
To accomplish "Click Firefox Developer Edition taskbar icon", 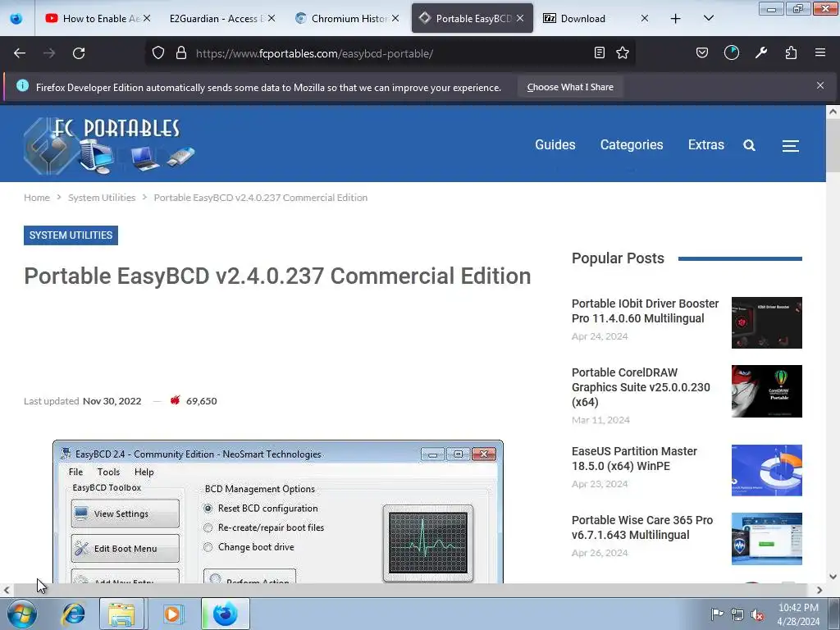I will (x=225, y=614).
